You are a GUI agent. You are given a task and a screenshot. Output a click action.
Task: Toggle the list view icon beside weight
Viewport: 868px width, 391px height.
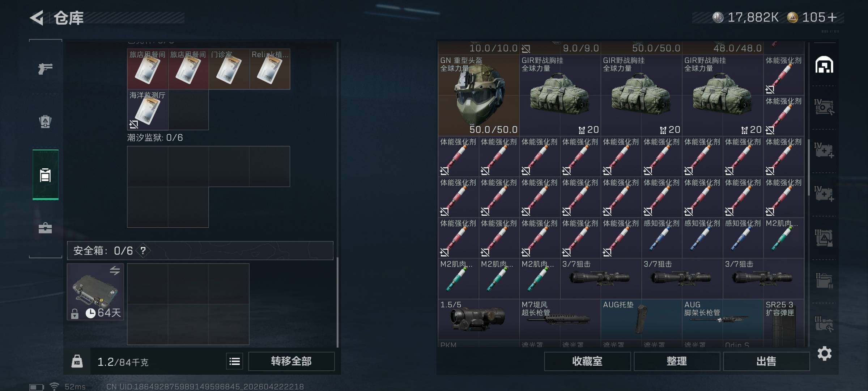234,361
